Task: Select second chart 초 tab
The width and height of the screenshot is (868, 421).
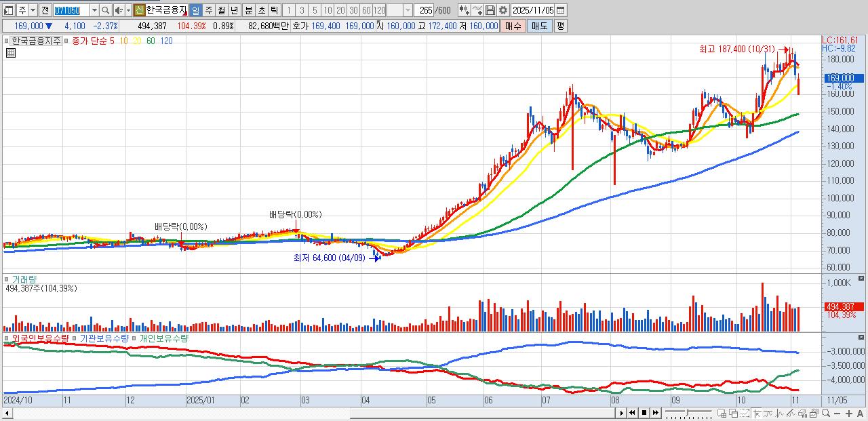Action: click(x=261, y=10)
